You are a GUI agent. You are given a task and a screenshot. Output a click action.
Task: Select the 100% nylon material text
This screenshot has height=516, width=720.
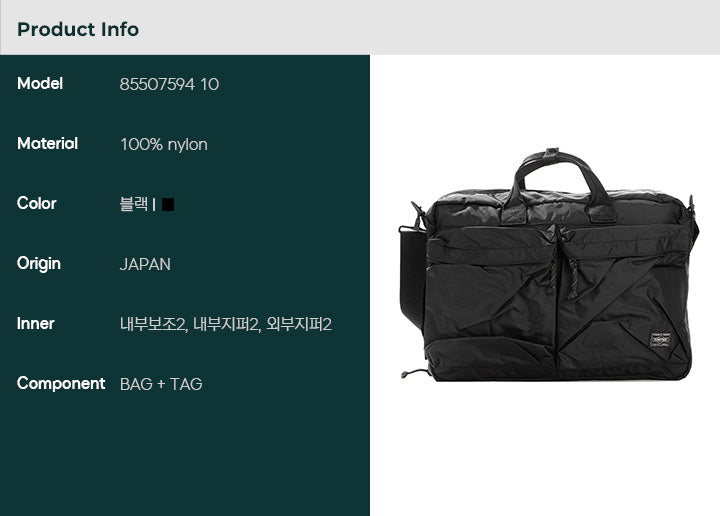tap(163, 145)
